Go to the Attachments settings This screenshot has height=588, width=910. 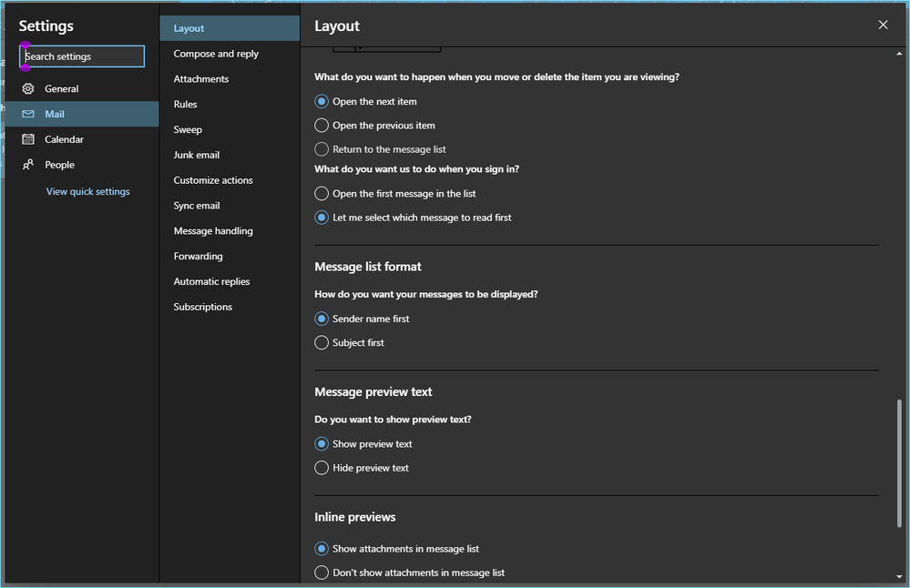(201, 79)
